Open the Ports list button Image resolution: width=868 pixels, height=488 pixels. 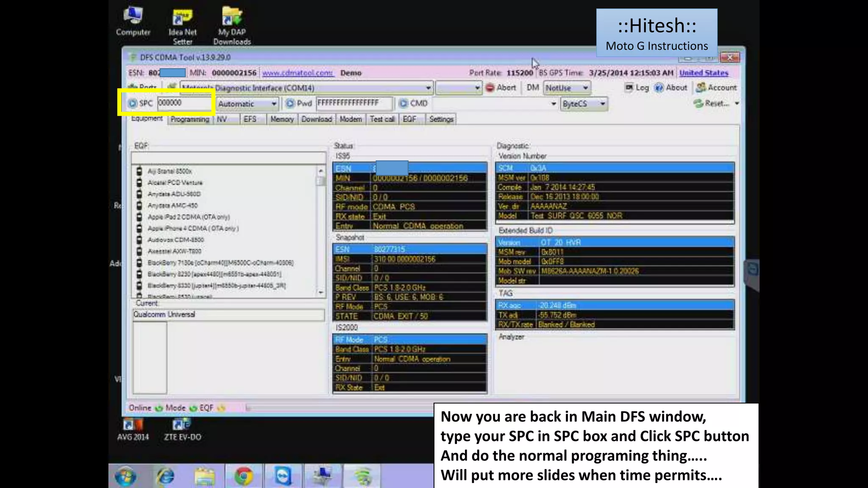pyautogui.click(x=143, y=87)
